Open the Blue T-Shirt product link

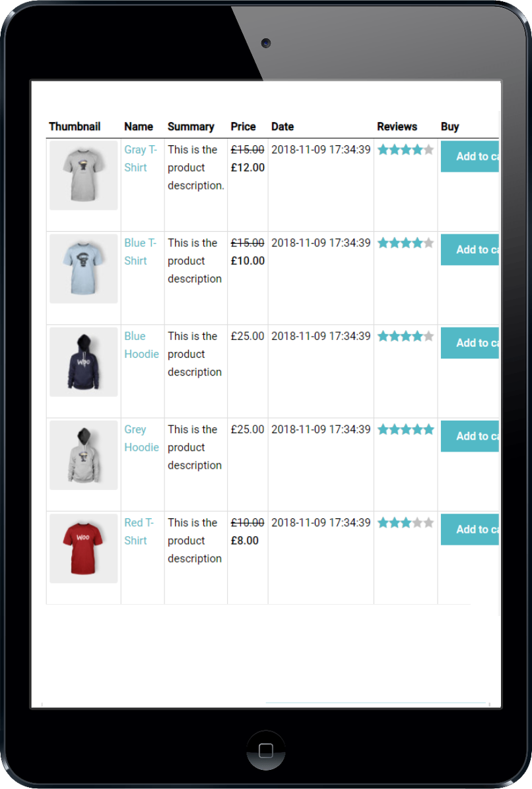coord(141,252)
